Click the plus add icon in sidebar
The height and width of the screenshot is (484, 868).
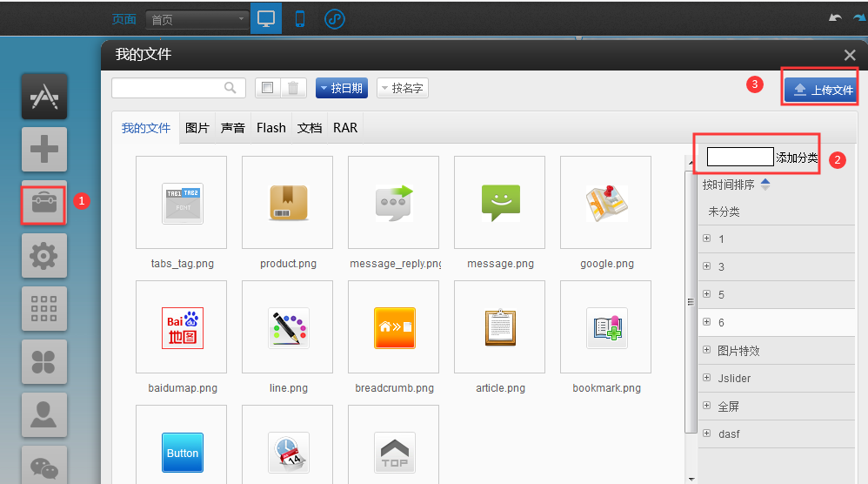click(x=43, y=149)
